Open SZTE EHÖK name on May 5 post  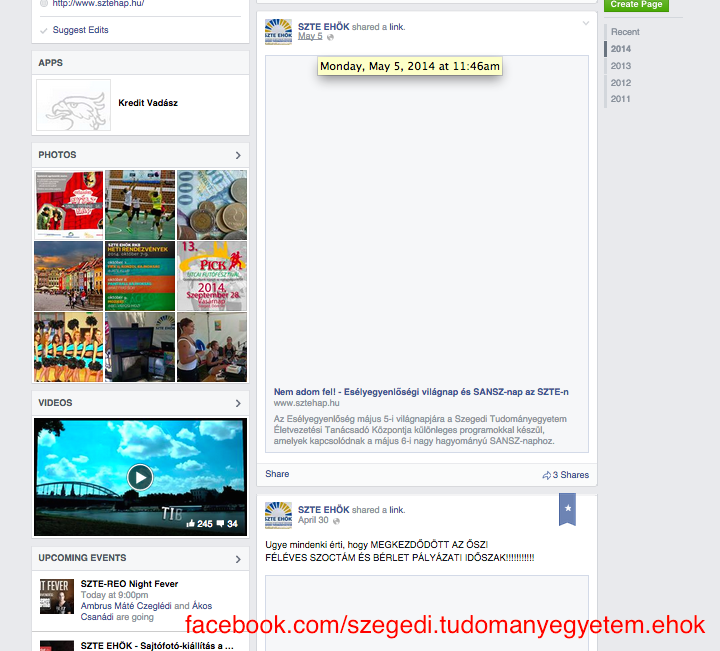pyautogui.click(x=324, y=27)
